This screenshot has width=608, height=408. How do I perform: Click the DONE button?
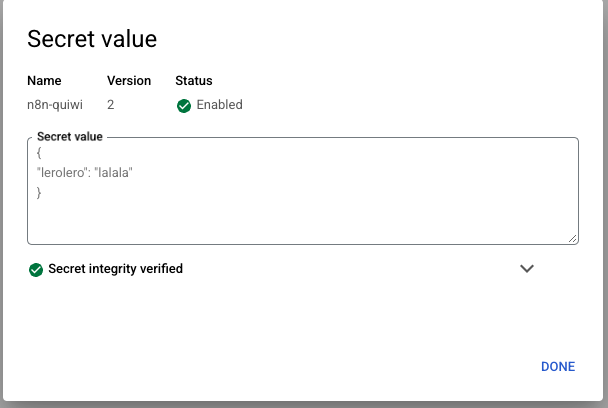(x=558, y=367)
